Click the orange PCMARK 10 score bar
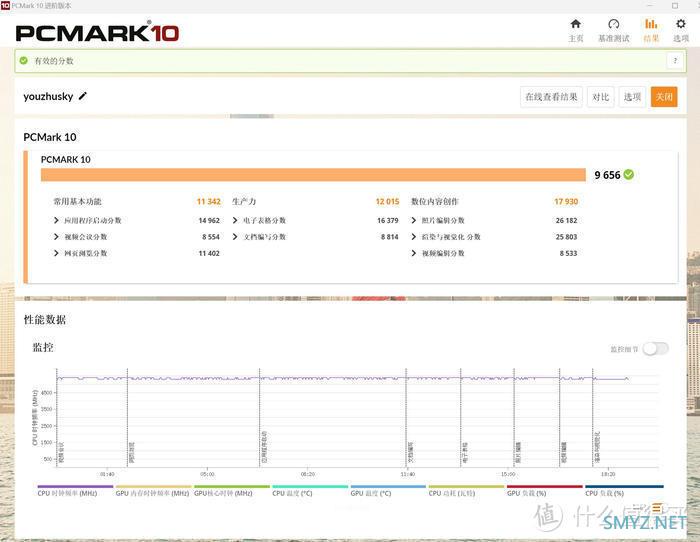 (x=313, y=175)
